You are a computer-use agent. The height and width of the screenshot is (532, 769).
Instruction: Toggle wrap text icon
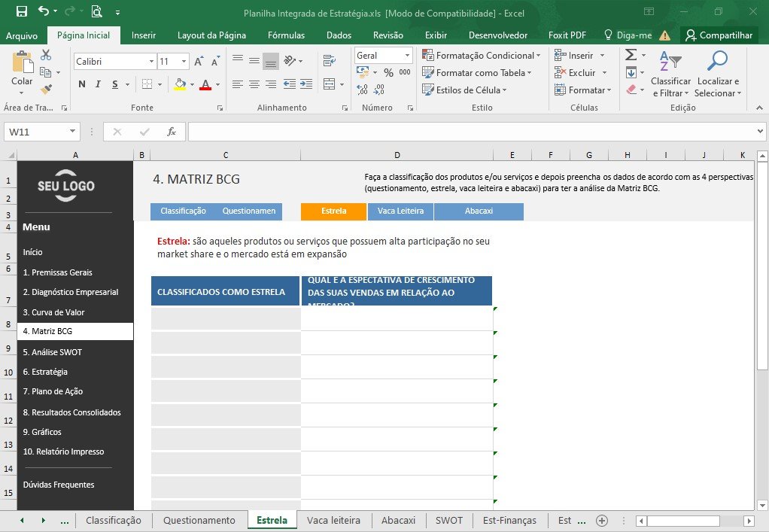pyautogui.click(x=330, y=60)
